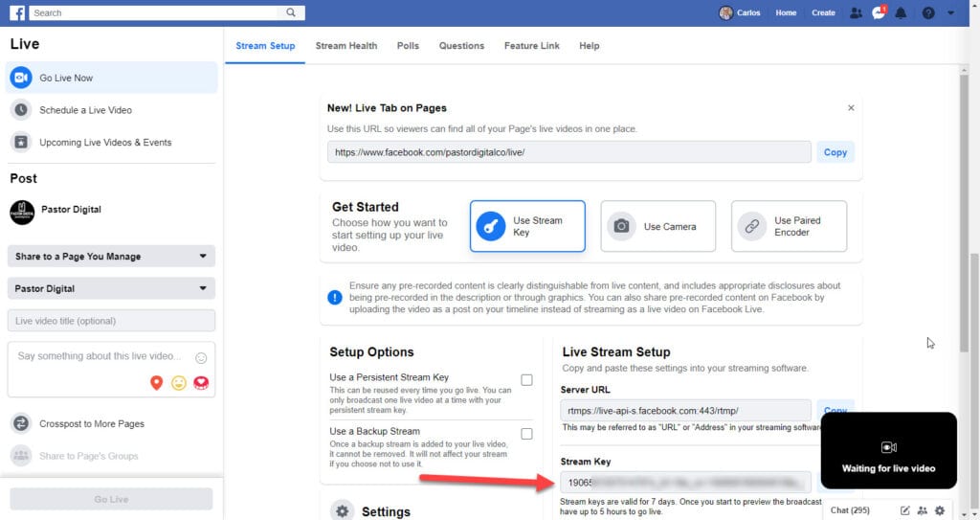Click Create in the top bar
980x520 pixels.
[823, 12]
